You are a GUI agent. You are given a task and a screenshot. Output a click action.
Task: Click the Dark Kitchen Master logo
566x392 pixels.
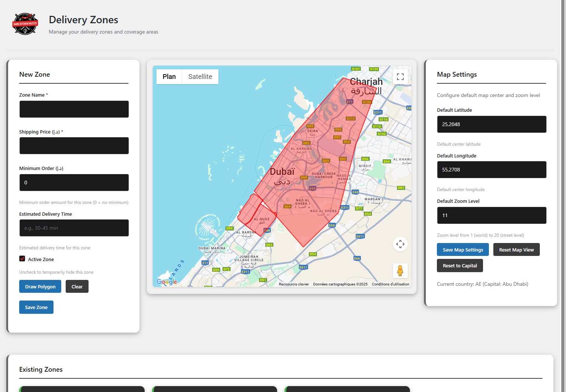click(25, 24)
